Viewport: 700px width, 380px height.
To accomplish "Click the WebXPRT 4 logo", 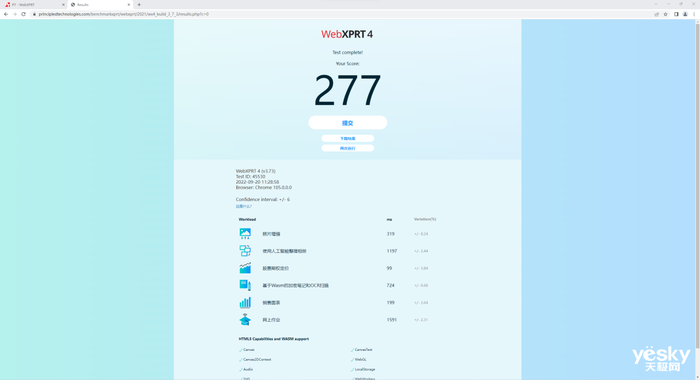I will click(347, 34).
